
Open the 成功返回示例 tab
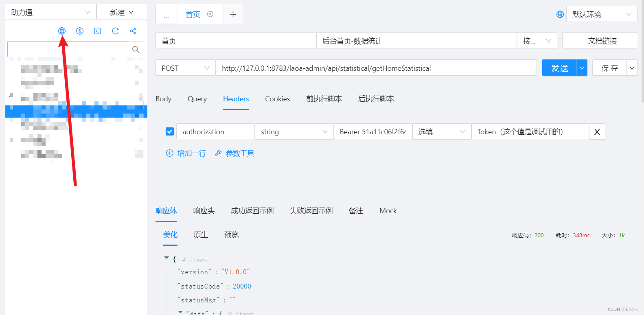tap(252, 211)
